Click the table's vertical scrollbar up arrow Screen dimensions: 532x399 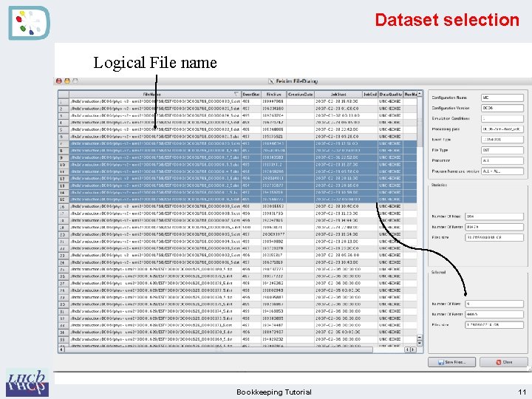pos(420,93)
